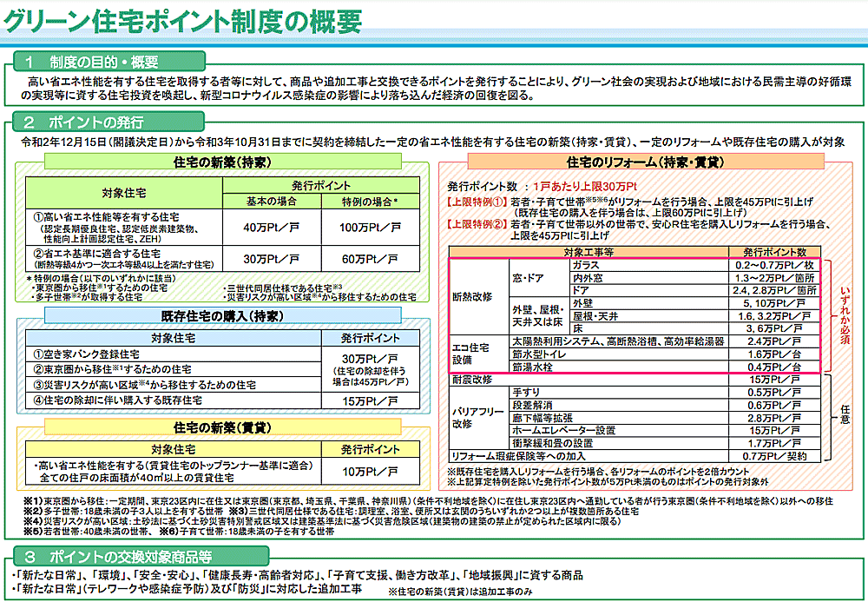Screen dimensions: 868x602
Task: Click the 60万Pt/戸 special case cell
Action: (358, 260)
